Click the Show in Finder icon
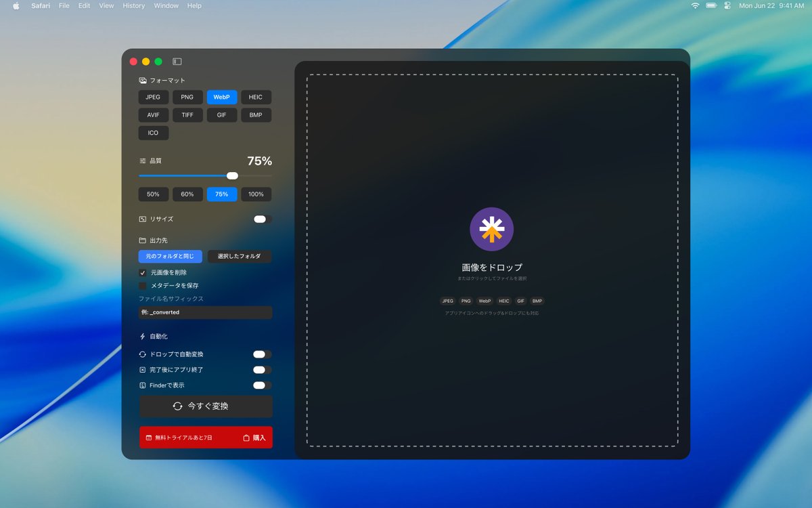 click(143, 385)
